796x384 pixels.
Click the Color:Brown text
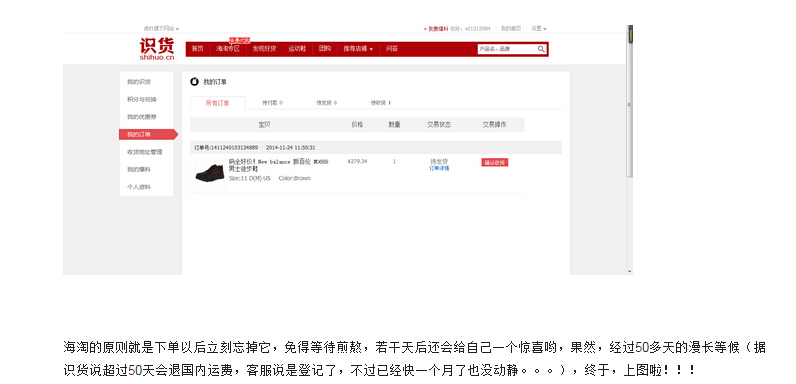294,179
